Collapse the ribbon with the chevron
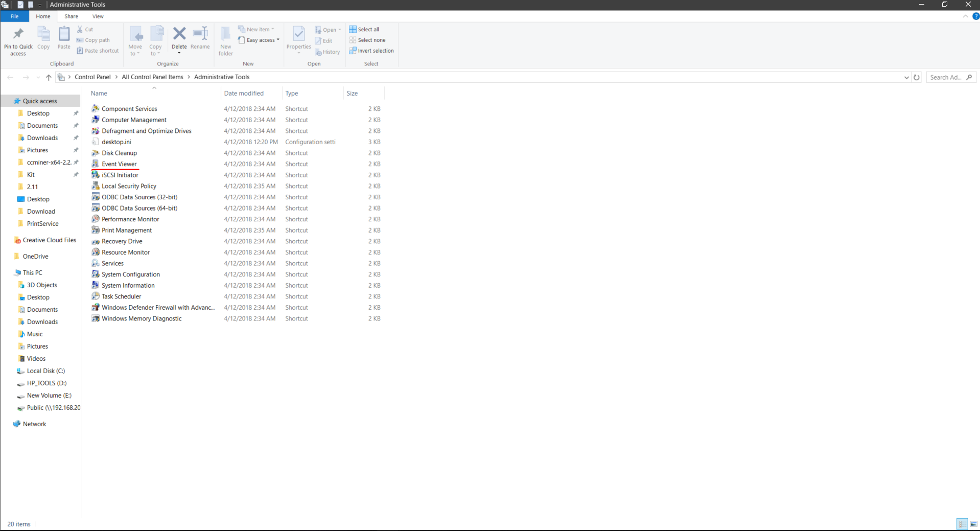This screenshot has width=980, height=531. coord(965,16)
